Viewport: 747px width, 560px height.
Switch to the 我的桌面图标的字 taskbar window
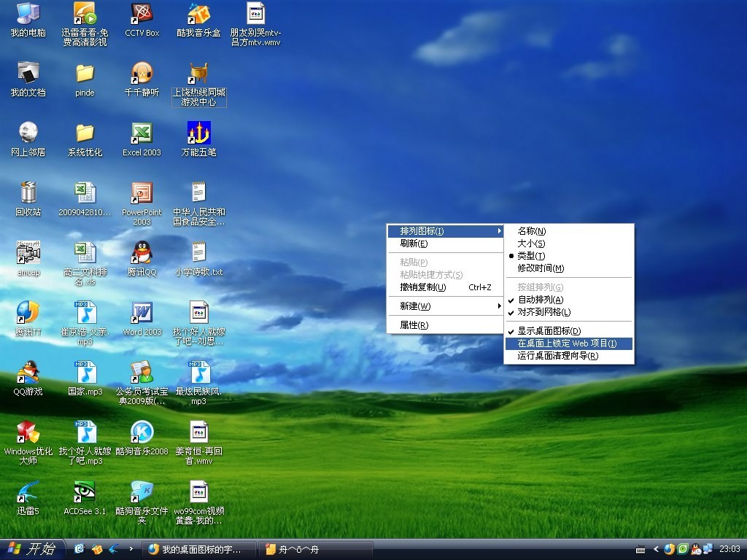[201, 549]
